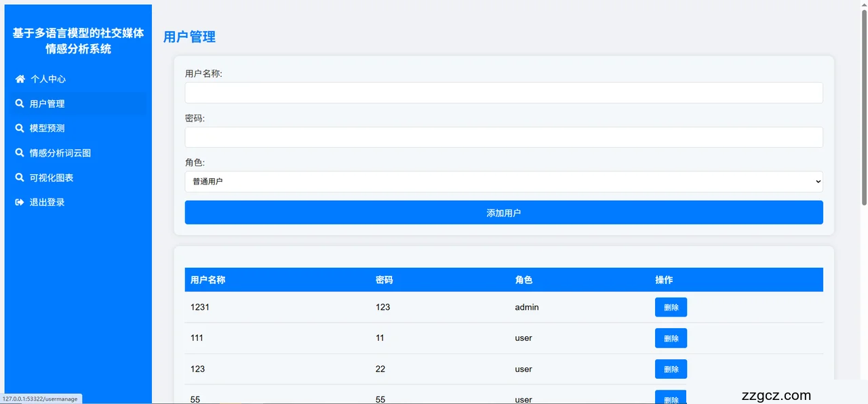868x404 pixels.
Task: Delete user 55 with 删除 button
Action: coord(671,398)
